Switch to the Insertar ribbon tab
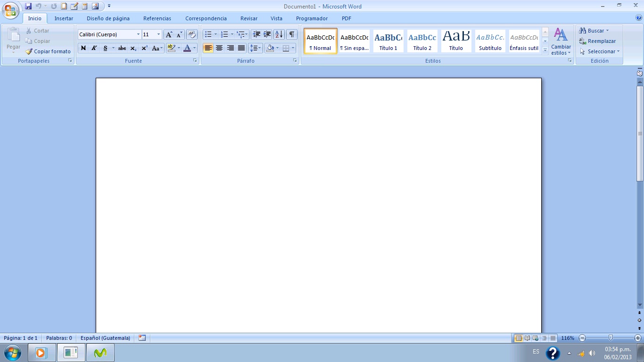This screenshot has width=644, height=362. pos(64,18)
